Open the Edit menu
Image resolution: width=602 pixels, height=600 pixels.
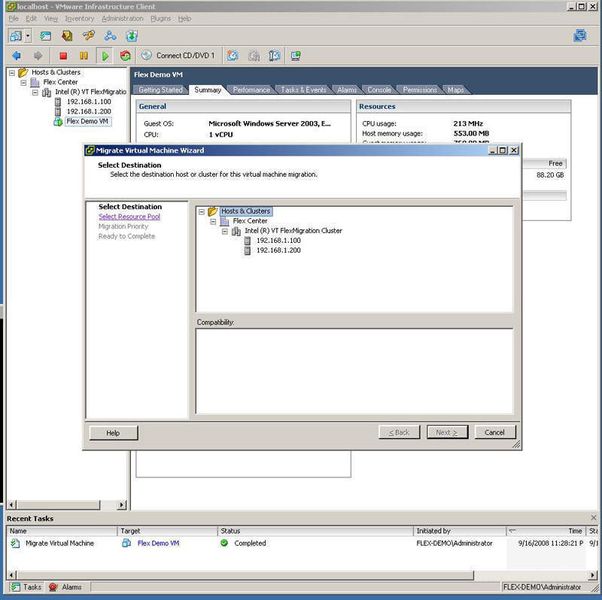pyautogui.click(x=31, y=18)
